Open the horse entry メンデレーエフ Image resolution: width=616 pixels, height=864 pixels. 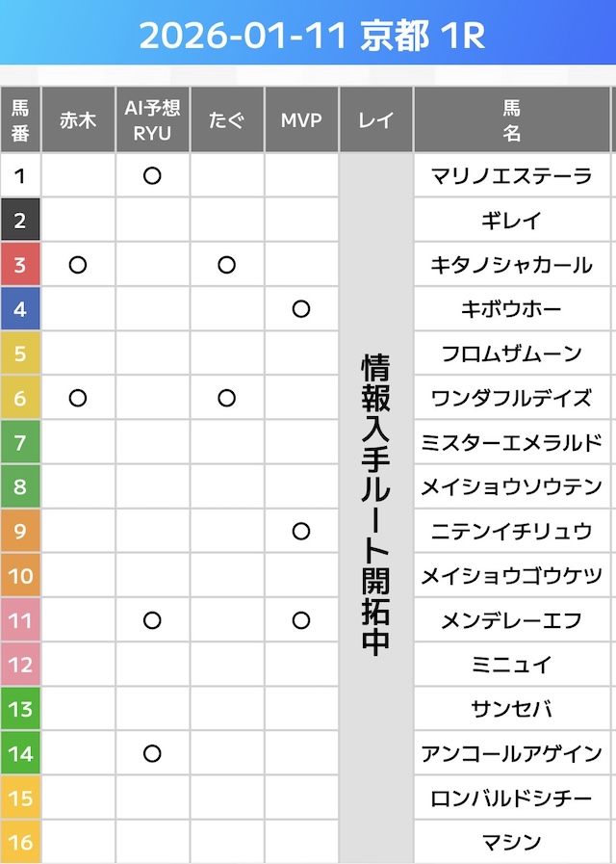pos(511,620)
